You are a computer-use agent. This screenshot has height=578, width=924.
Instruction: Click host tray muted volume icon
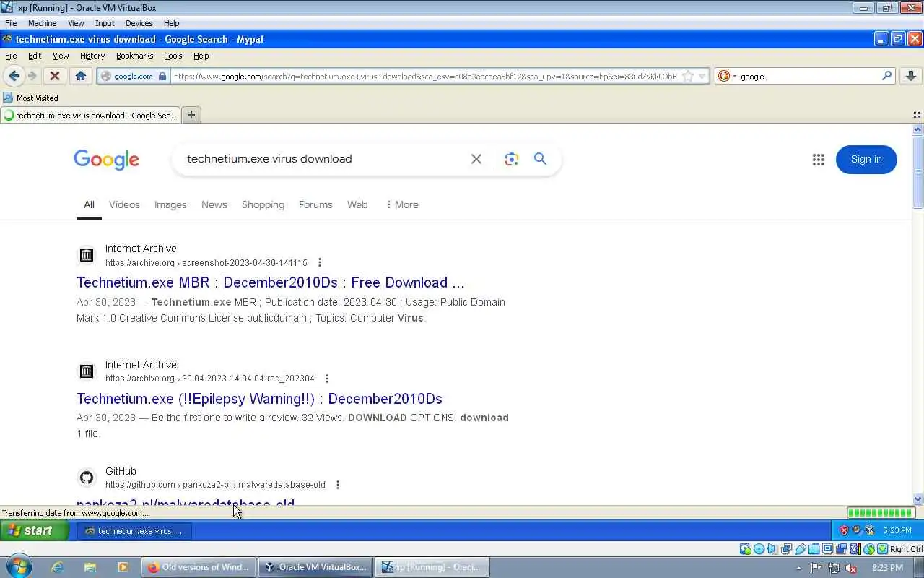[852, 568]
